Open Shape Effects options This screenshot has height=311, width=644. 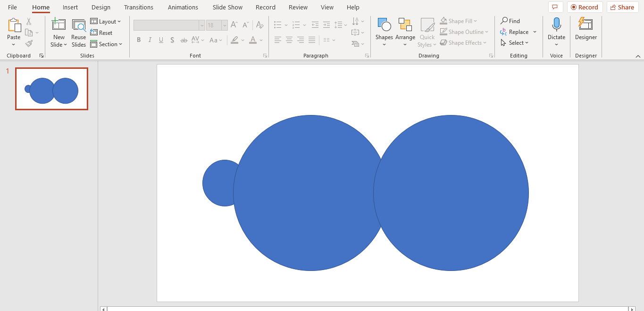(x=464, y=42)
